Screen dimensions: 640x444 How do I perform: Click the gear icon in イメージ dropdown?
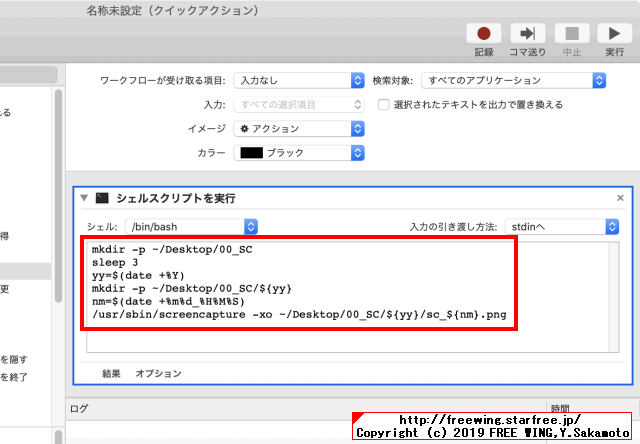point(244,129)
